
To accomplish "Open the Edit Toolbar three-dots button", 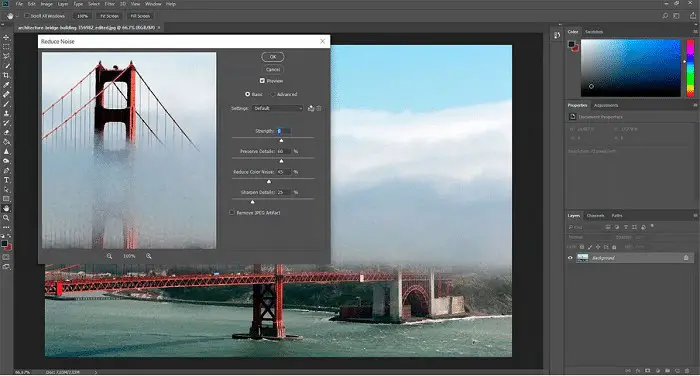I will pyautogui.click(x=6, y=227).
